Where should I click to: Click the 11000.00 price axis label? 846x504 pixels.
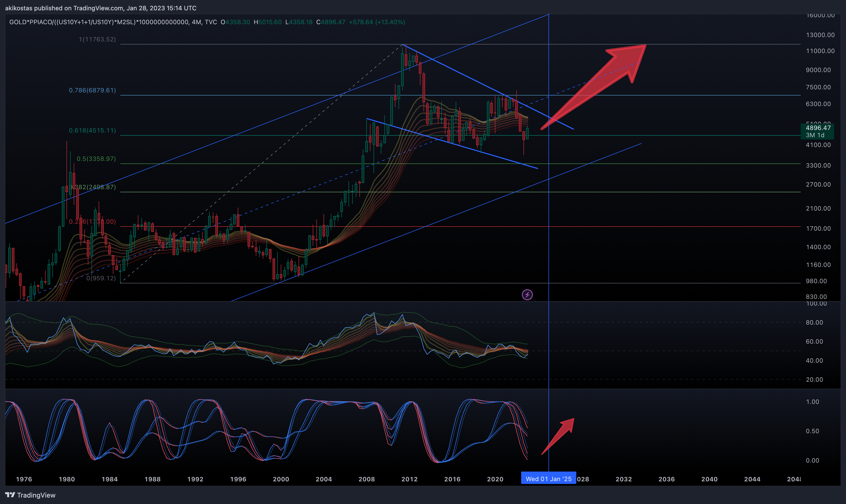[820, 51]
